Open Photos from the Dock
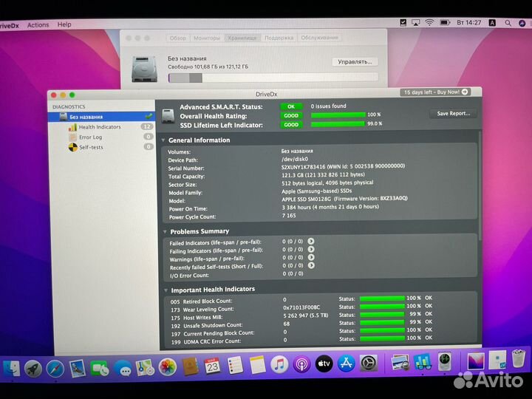The image size is (532, 399). [x=168, y=367]
